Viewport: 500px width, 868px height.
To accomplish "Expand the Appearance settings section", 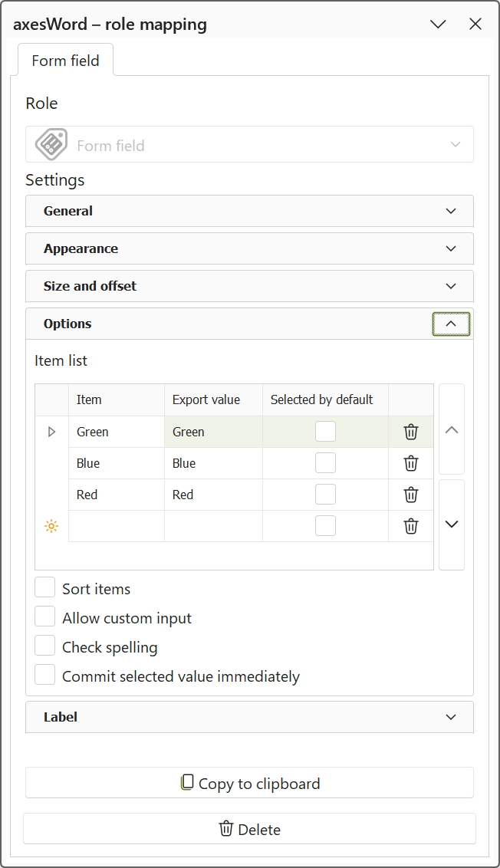I will (x=250, y=248).
